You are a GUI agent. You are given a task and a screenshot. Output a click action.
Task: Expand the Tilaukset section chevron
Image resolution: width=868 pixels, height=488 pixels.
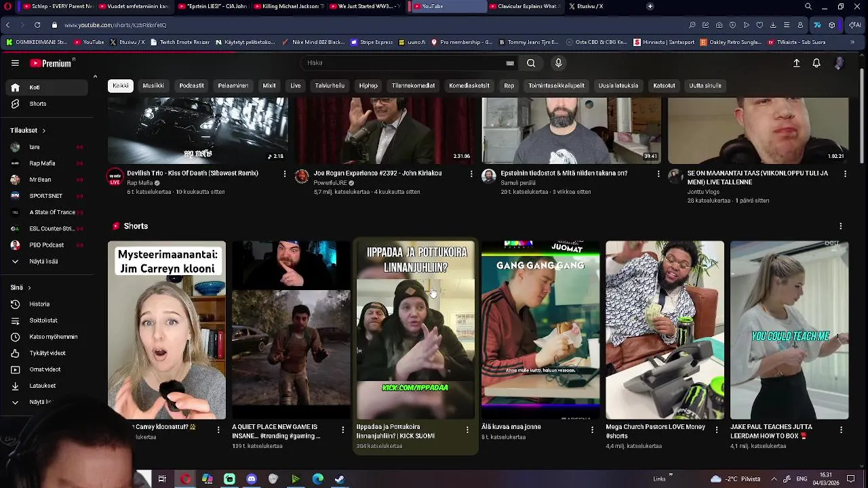coord(43,131)
